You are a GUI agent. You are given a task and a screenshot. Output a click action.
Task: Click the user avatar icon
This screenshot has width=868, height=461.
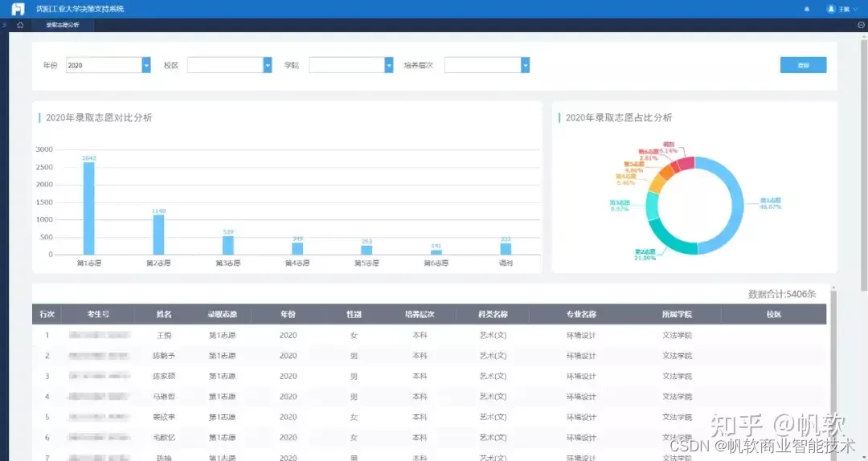pyautogui.click(x=830, y=9)
